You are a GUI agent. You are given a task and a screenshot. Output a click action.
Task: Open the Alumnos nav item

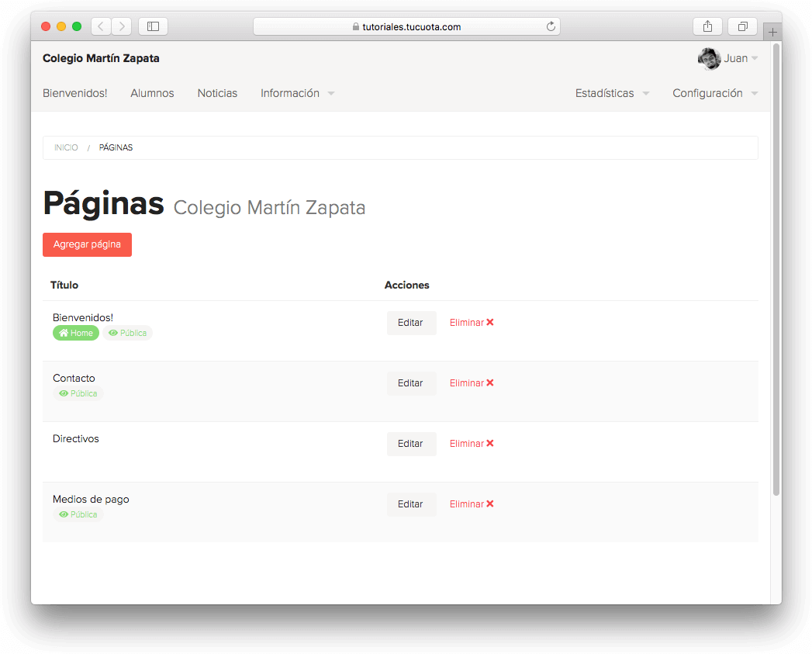tap(152, 93)
